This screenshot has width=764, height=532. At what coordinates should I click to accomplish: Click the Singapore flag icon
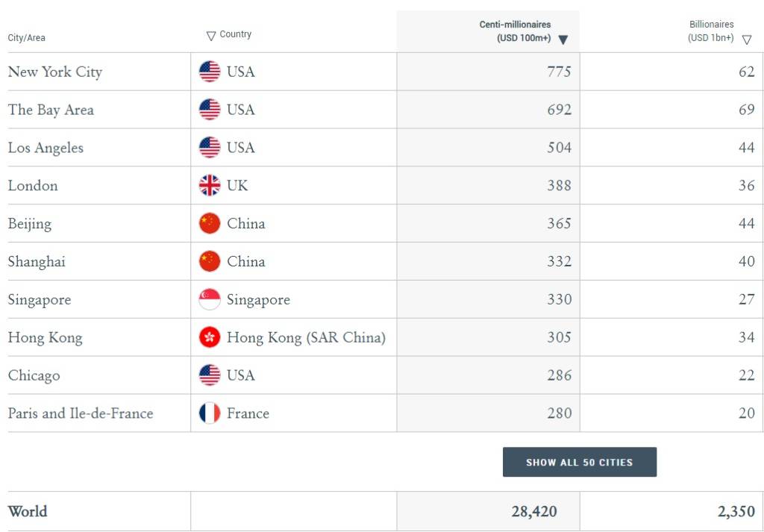tap(210, 300)
